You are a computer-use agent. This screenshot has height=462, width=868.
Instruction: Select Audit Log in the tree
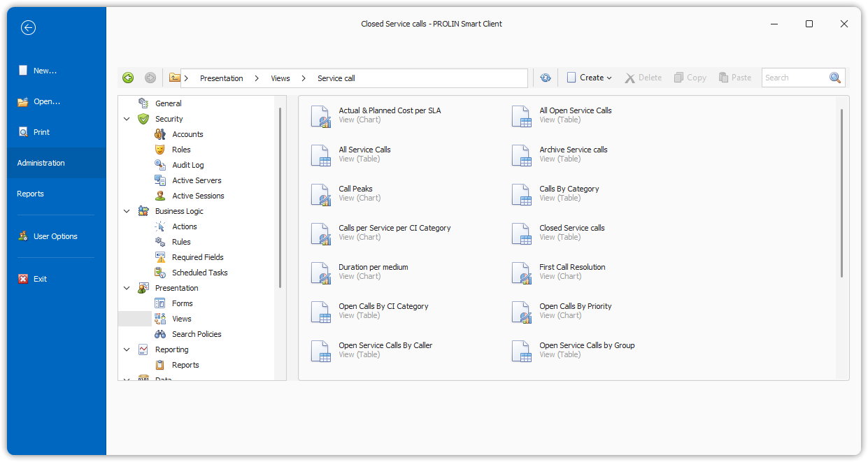[187, 165]
